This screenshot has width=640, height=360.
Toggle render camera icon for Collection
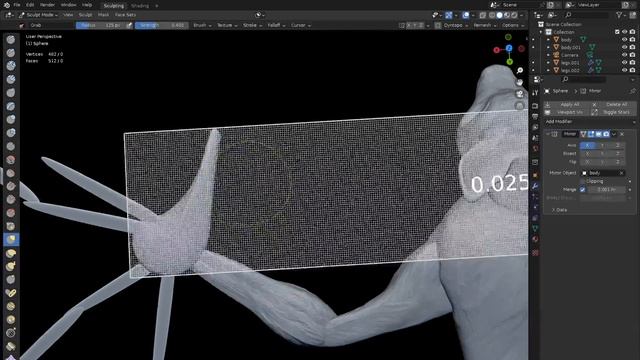click(632, 32)
